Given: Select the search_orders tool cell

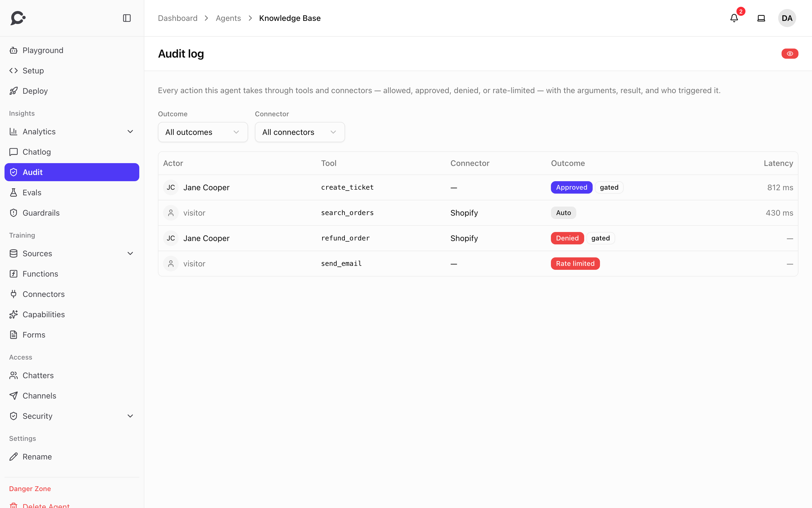Looking at the screenshot, I should click(347, 213).
